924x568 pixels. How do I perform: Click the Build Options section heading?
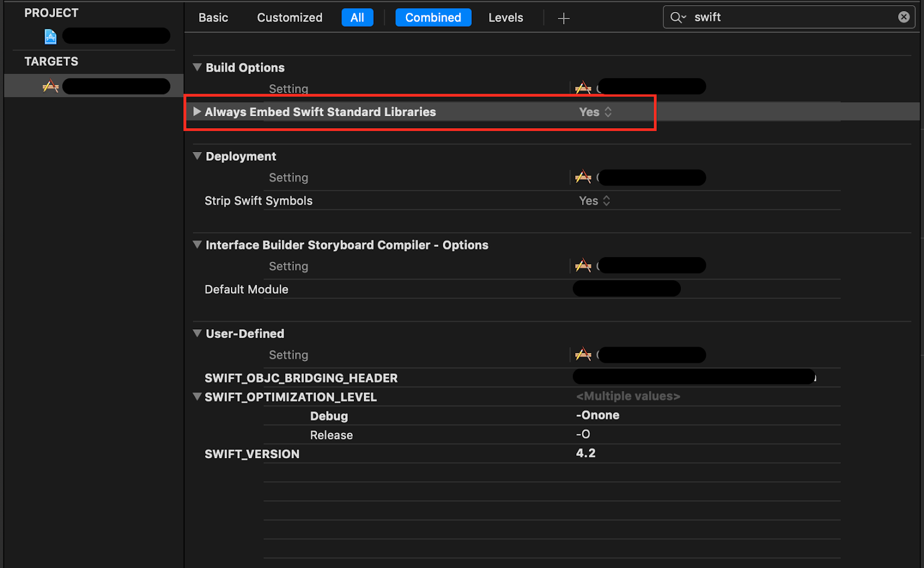tap(245, 68)
